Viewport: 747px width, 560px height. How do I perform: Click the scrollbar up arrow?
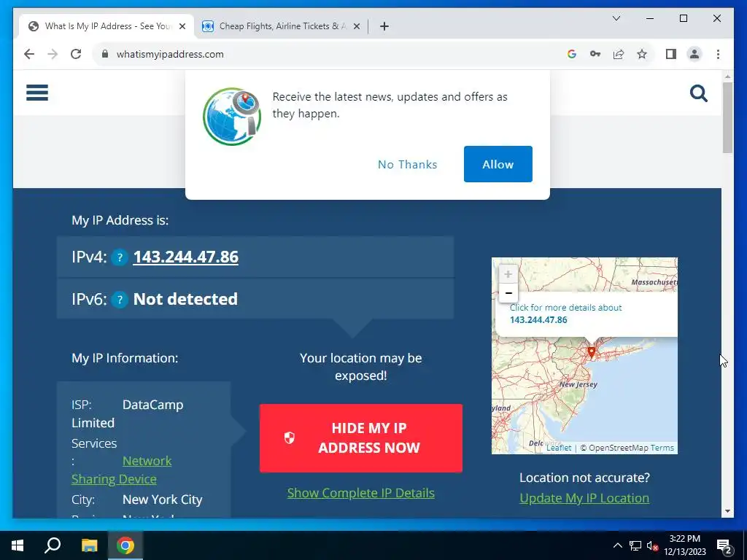coord(727,76)
